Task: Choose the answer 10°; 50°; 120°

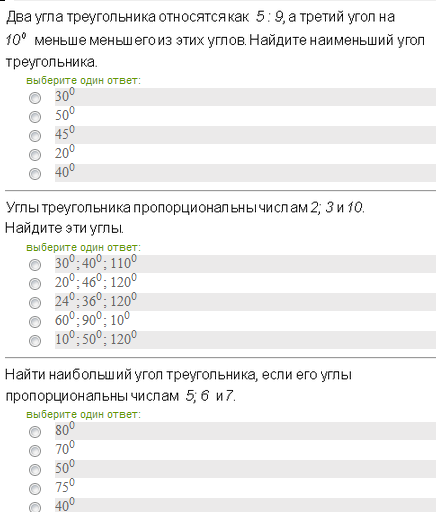Action: pos(35,341)
